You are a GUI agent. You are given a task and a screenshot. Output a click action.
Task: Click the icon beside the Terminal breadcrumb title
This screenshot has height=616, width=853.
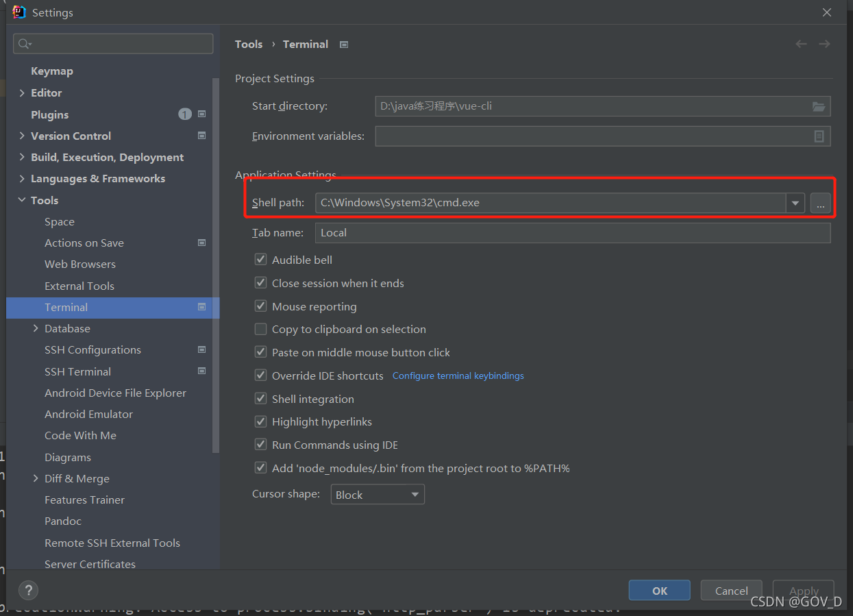click(x=344, y=45)
